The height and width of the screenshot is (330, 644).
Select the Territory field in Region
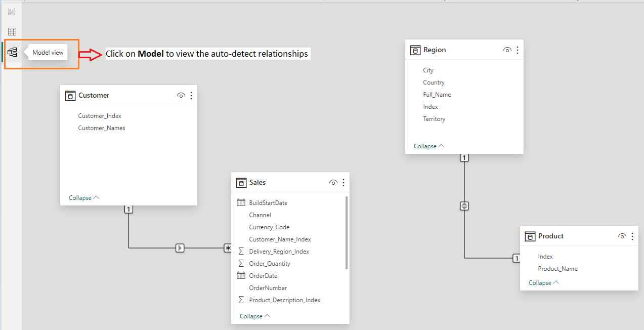point(434,119)
